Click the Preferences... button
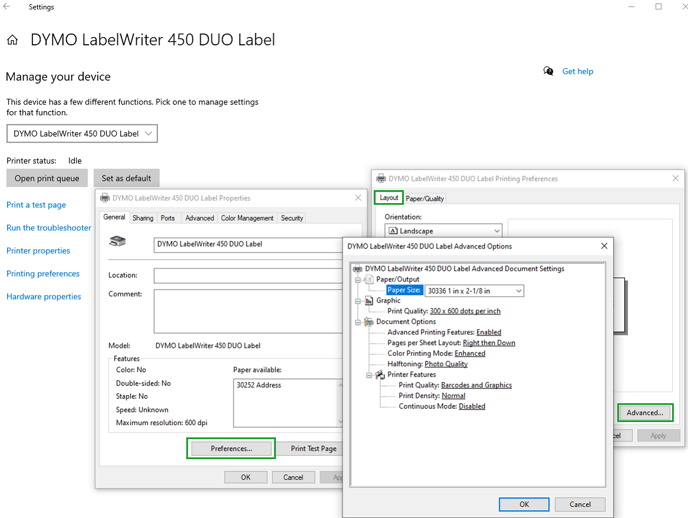This screenshot has width=688, height=518. pos(231,448)
